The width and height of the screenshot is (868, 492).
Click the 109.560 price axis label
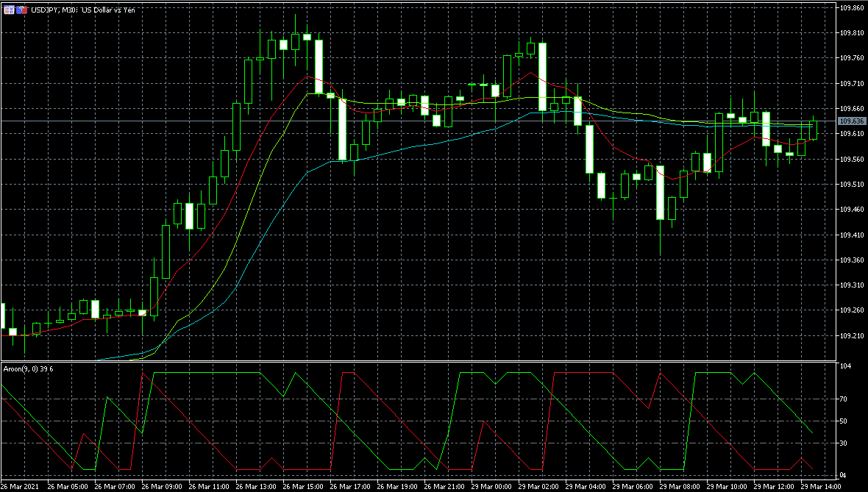tap(852, 159)
